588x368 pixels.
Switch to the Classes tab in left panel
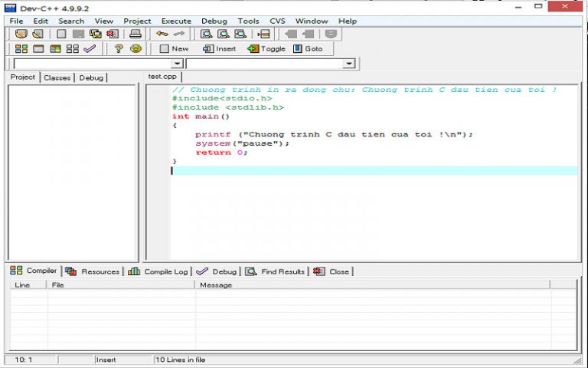[57, 77]
